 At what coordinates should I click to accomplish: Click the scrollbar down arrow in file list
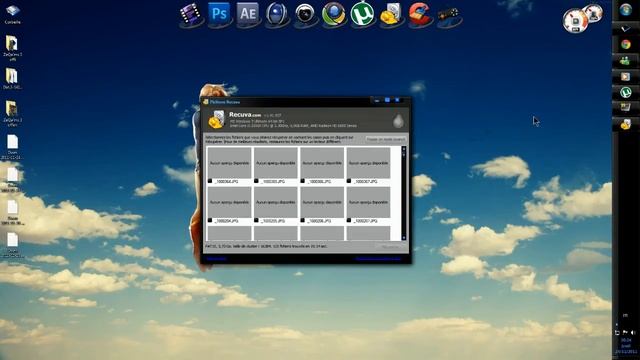click(404, 238)
